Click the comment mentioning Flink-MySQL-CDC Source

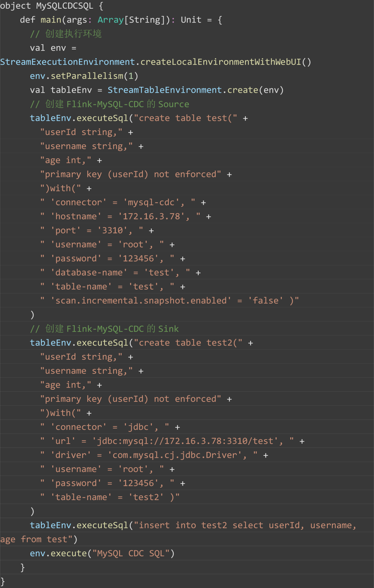109,104
